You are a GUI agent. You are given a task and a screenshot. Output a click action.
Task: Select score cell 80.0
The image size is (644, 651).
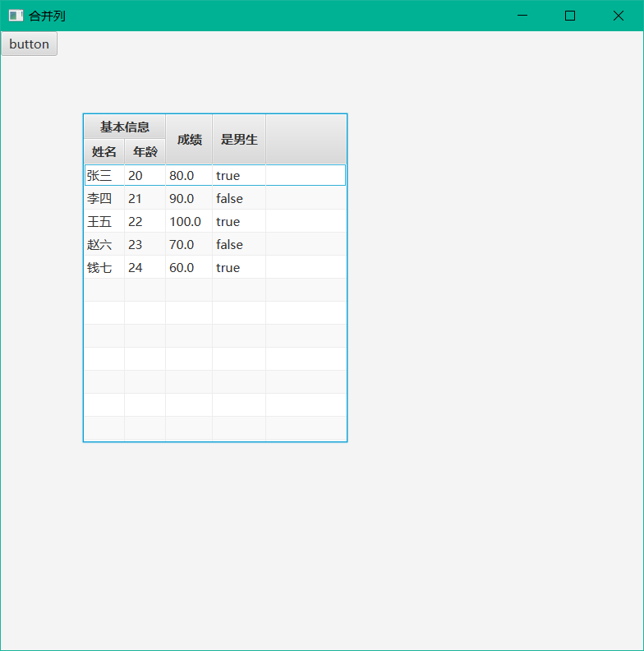[189, 175]
